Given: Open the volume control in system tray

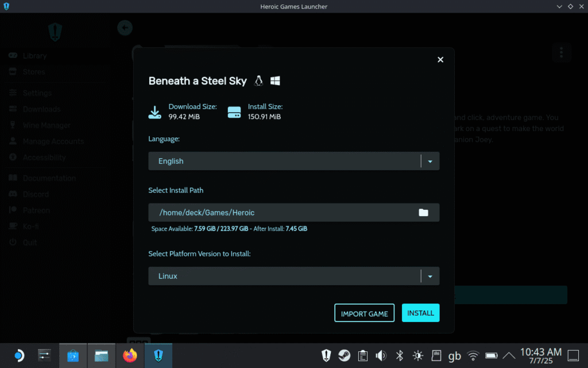Looking at the screenshot, I should click(380, 356).
